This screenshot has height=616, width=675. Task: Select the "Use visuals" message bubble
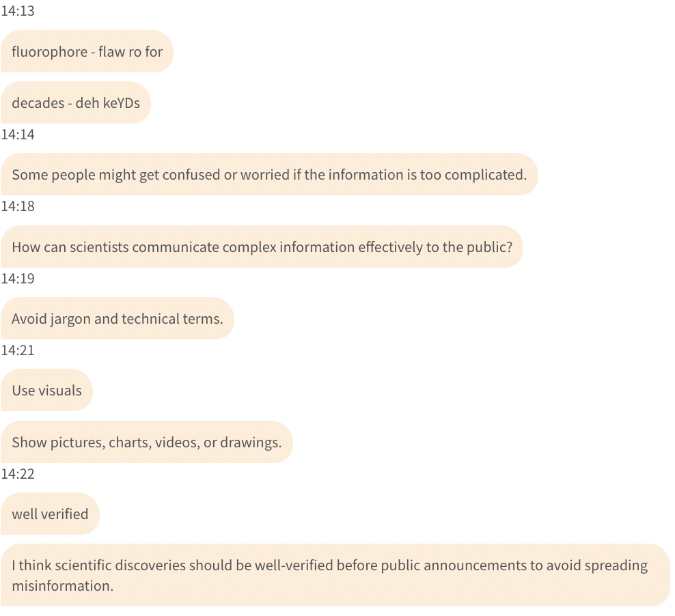pyautogui.click(x=46, y=391)
